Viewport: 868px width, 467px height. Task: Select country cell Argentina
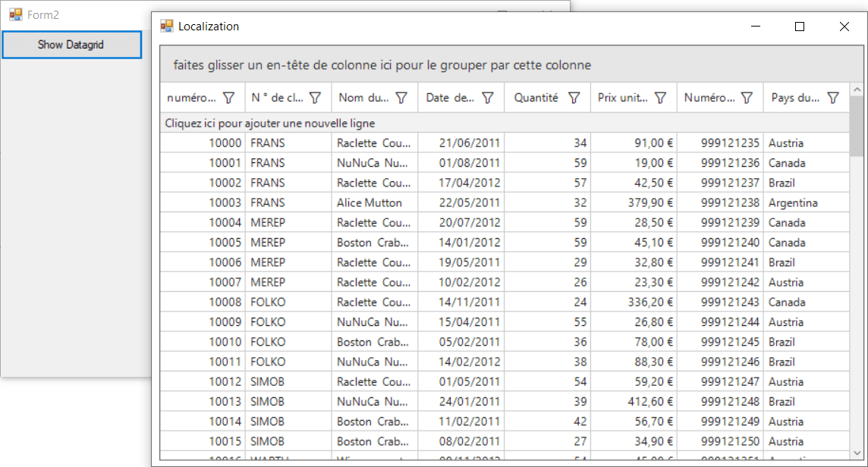pyautogui.click(x=806, y=202)
